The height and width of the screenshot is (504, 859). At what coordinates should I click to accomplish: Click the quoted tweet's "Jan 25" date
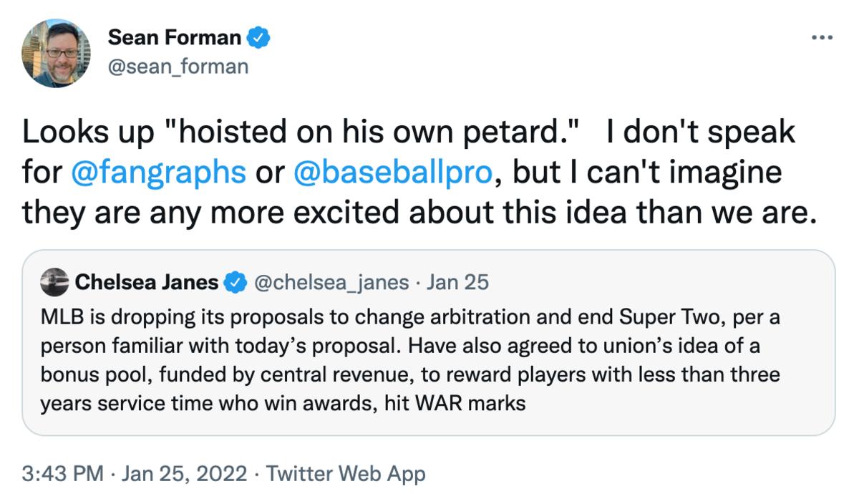pyautogui.click(x=457, y=283)
